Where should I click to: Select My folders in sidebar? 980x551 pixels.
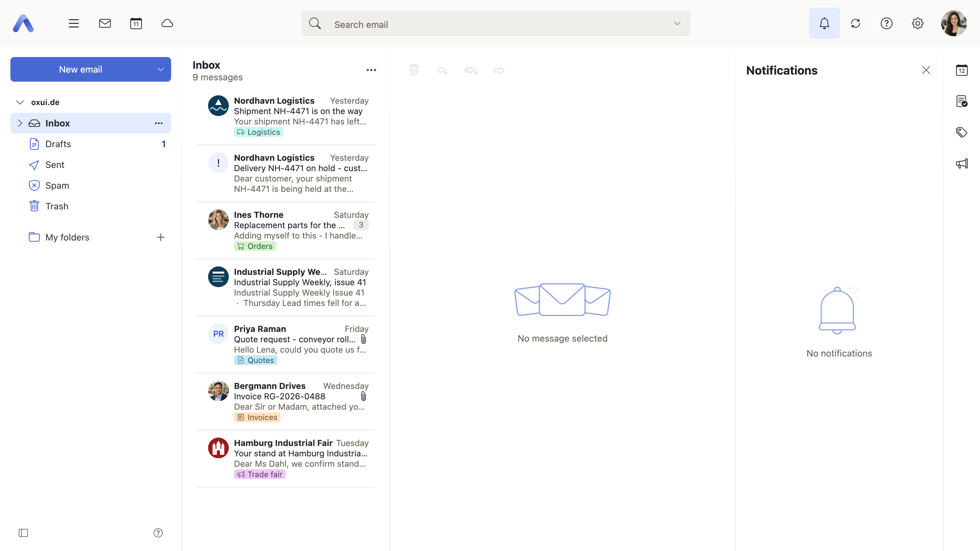click(67, 238)
